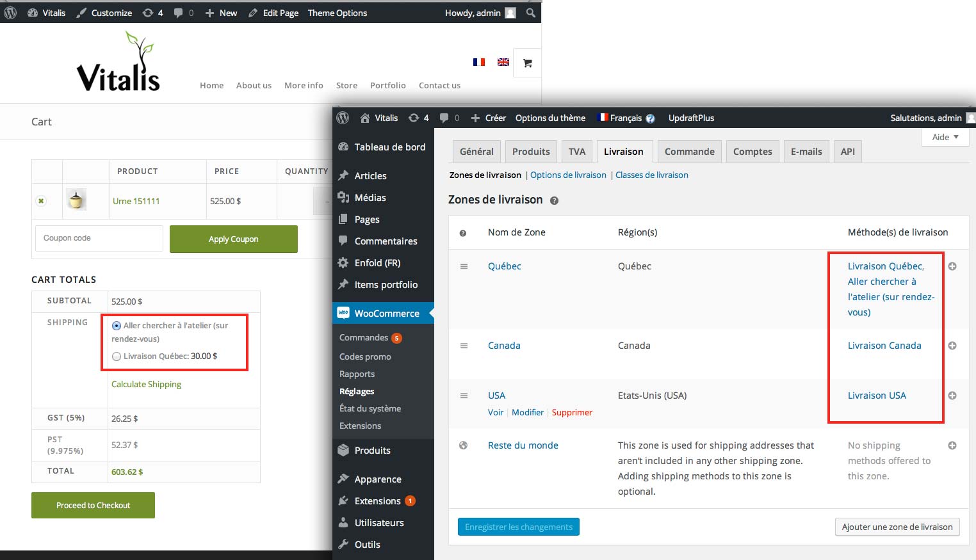
Task: Switch to the Produits settings tab
Action: [x=531, y=152]
